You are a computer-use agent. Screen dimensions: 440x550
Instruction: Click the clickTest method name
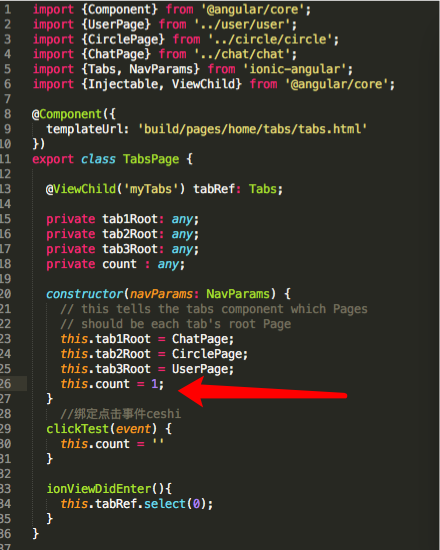[78, 429]
